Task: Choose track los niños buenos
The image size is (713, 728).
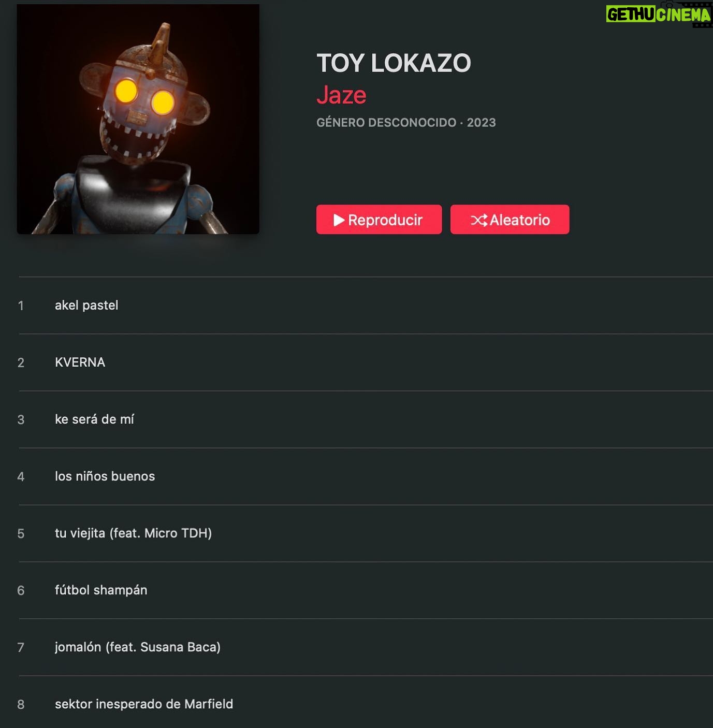Action: (x=366, y=476)
